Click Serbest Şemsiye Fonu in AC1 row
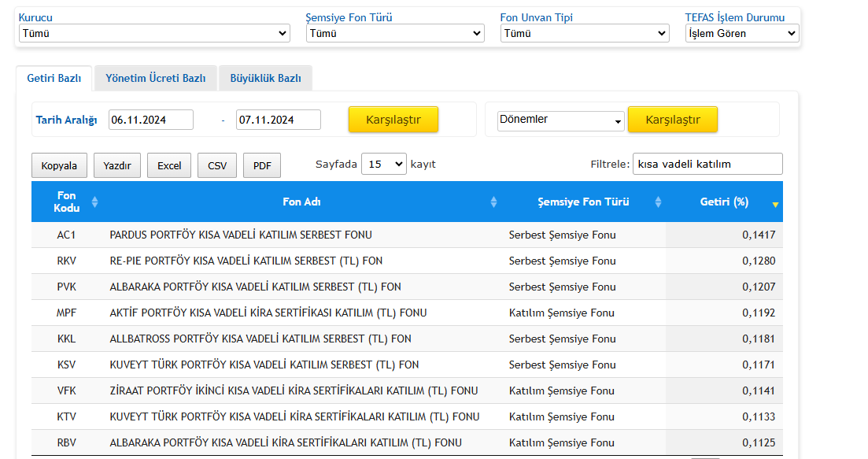Viewport: 868px width, 459px height. 562,235
